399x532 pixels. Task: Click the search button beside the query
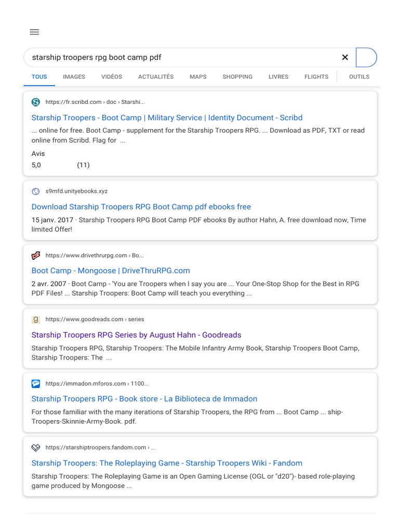366,57
